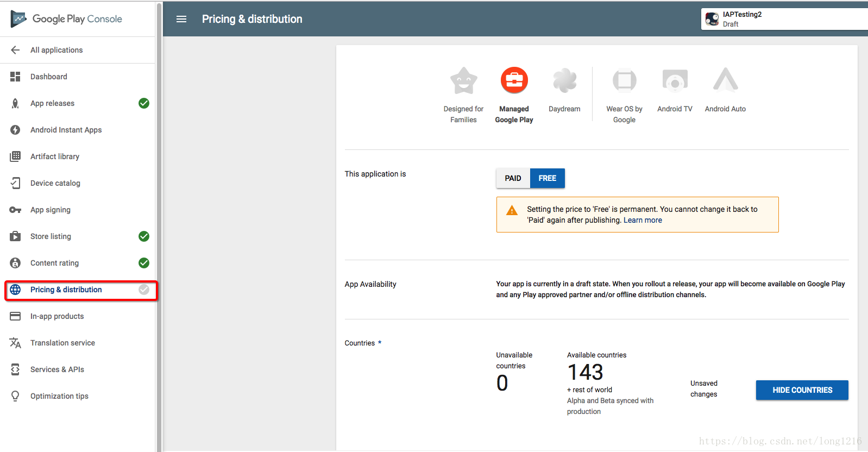Select the Daydream program icon
The image size is (868, 452).
(564, 80)
